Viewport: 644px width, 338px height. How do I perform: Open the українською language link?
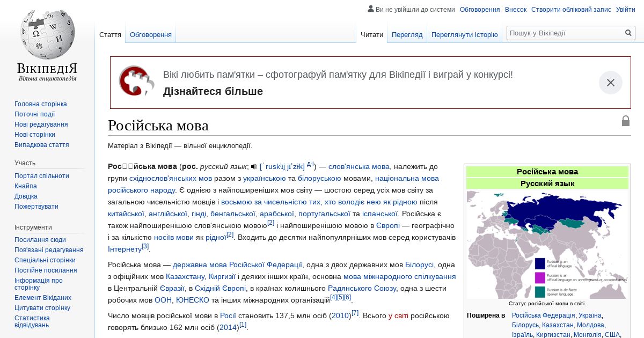[x=265, y=178]
